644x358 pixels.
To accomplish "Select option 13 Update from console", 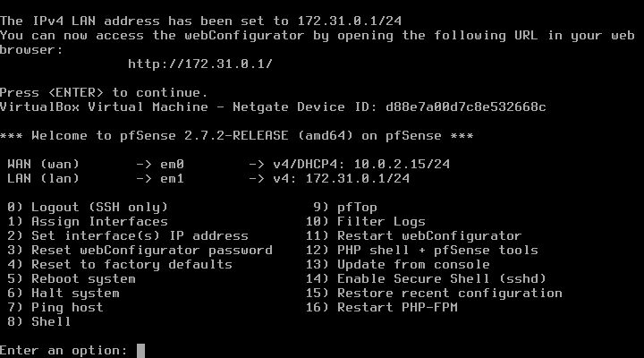I will click(397, 265).
